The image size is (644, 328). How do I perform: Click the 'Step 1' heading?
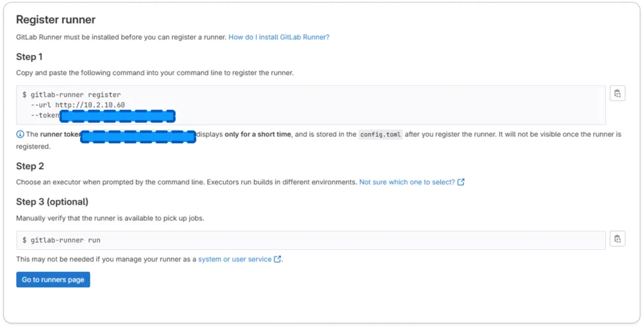pos(30,57)
